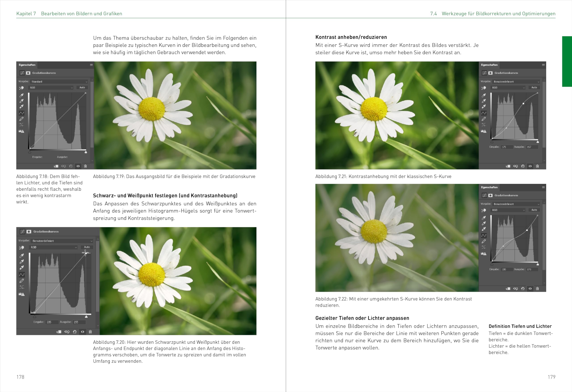The image size is (572, 392).
Task: Toggle view previous state in Eingabe 195 panel
Action: point(515,288)
